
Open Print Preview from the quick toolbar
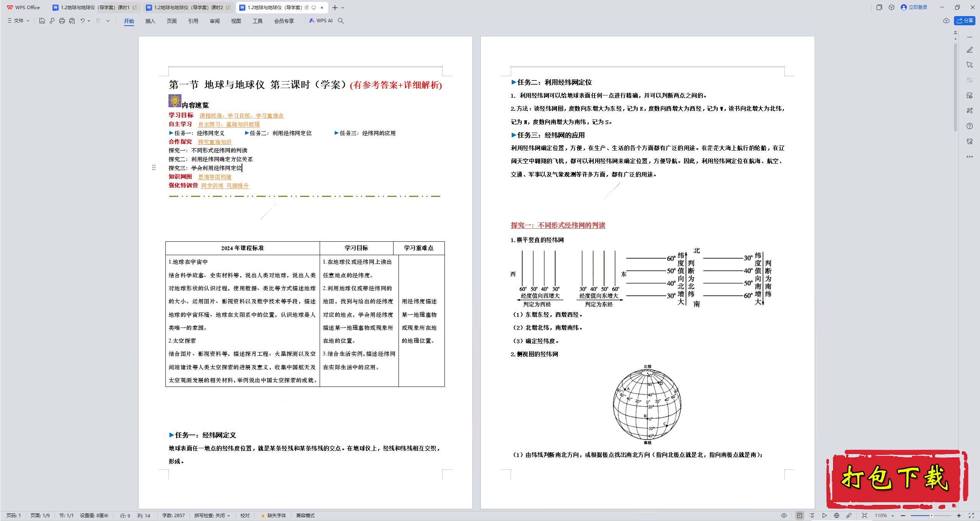72,21
